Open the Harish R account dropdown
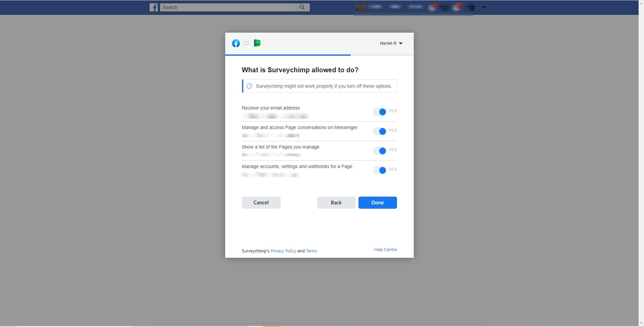The image size is (644, 327). 391,43
